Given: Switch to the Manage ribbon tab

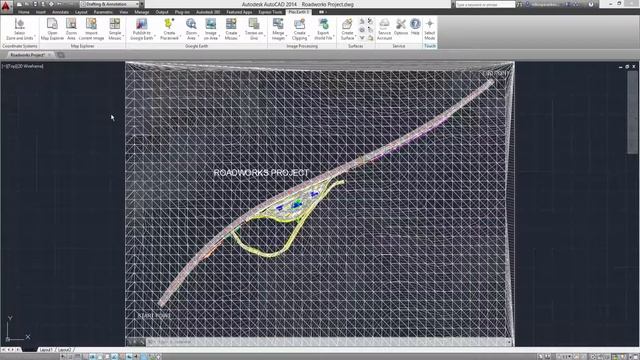Looking at the screenshot, I should 142,12.
